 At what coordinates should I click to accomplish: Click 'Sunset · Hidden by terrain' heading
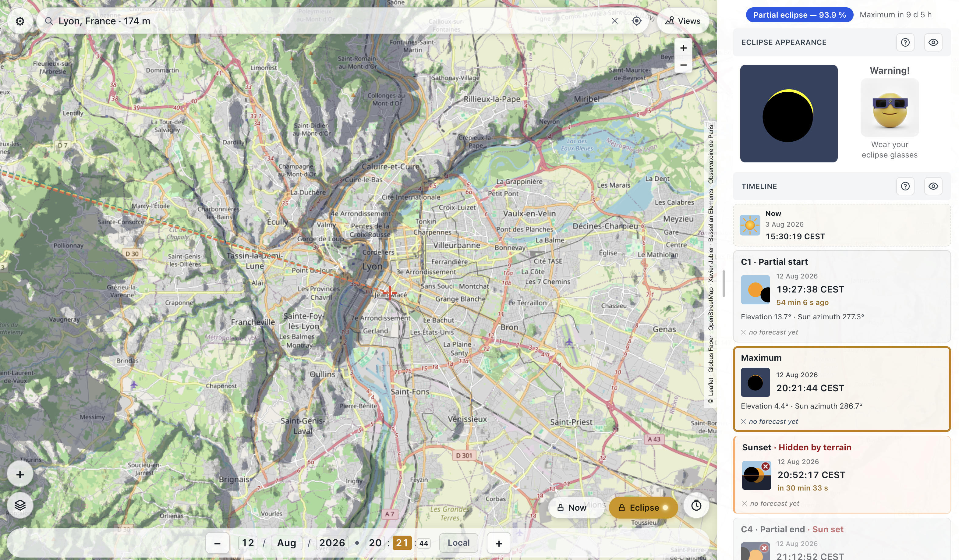coord(797,447)
